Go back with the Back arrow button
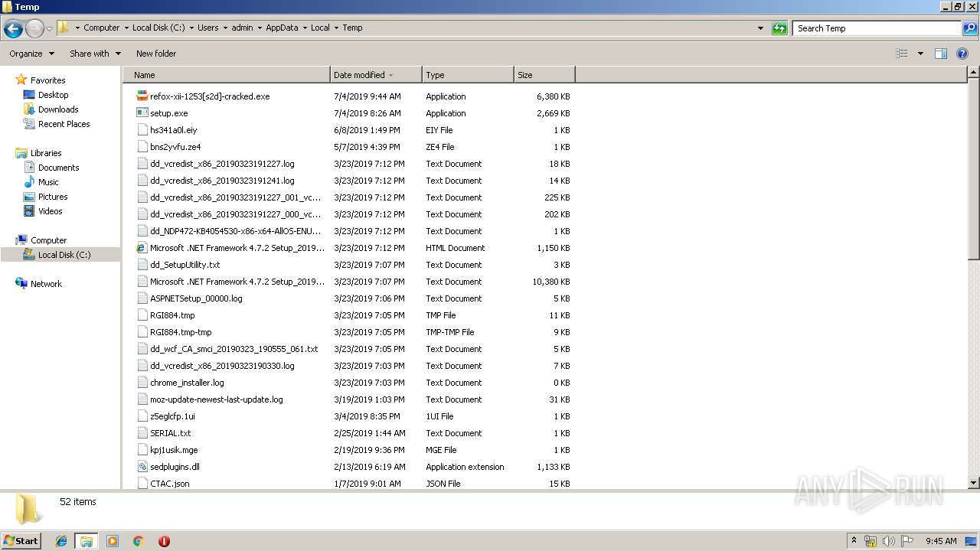 click(x=13, y=29)
